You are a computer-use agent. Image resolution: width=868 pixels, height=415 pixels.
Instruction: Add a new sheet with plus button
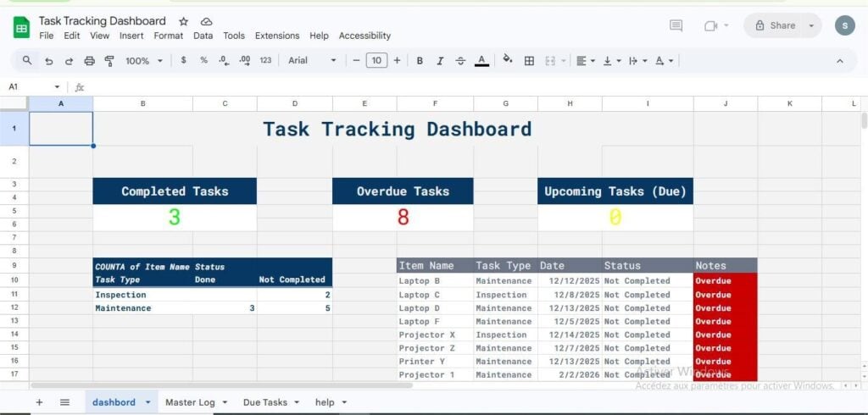(x=39, y=402)
